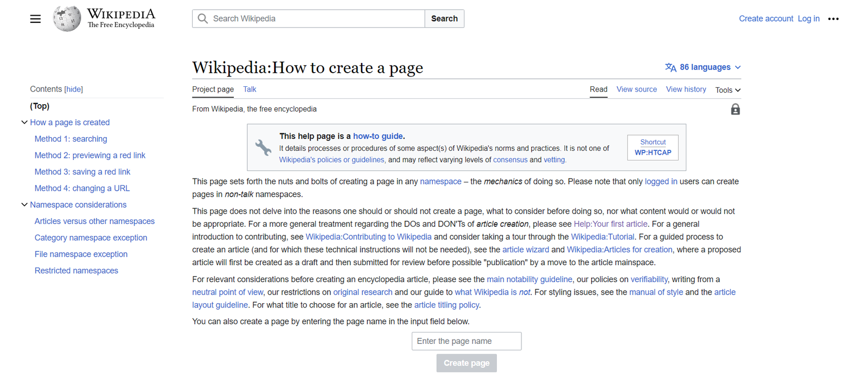Go to 'Method 2: previewing a red link'
This screenshot has width=868, height=384.
pyautogui.click(x=90, y=155)
